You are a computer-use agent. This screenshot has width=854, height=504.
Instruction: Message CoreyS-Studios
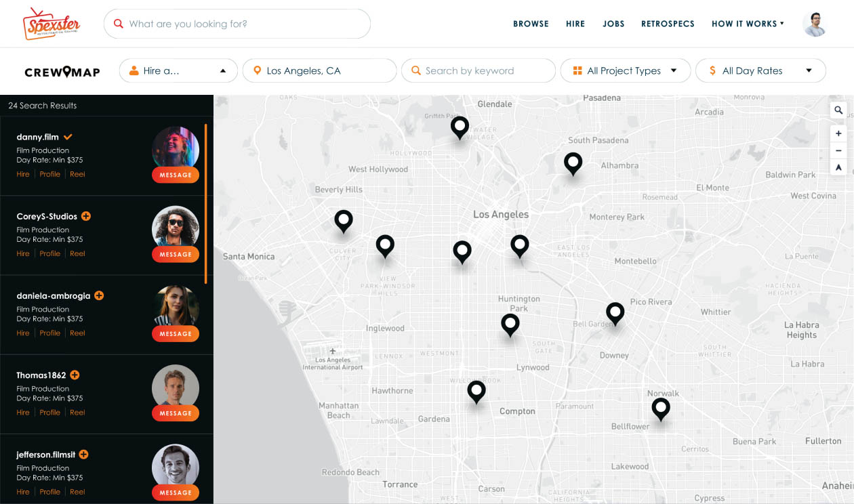coord(176,254)
